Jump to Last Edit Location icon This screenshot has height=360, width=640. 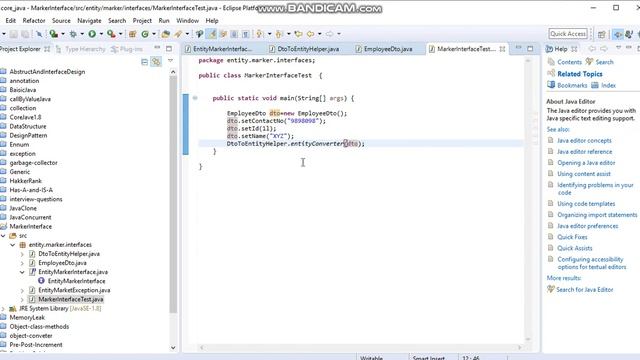point(298,34)
